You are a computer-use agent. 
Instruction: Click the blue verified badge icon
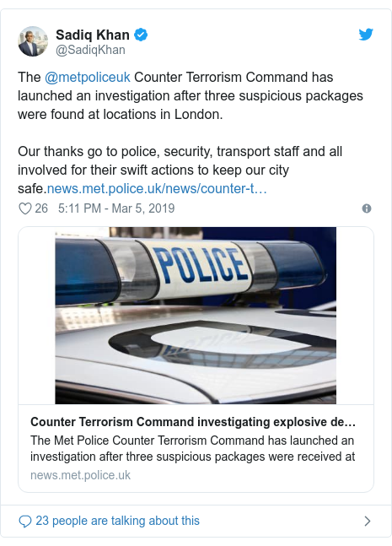141,35
